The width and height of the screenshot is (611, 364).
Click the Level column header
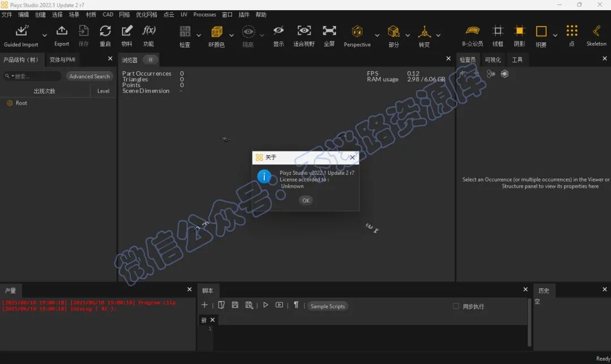pos(104,91)
